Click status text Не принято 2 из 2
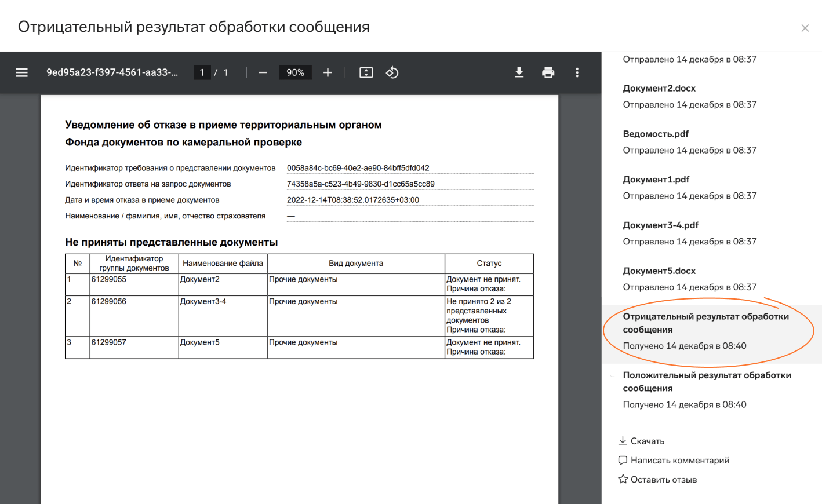 479,301
